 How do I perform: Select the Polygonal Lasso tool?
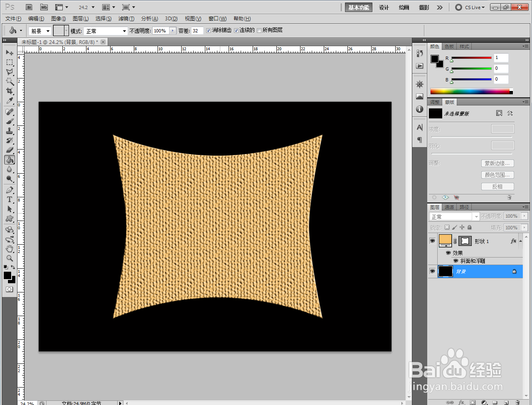(x=10, y=72)
